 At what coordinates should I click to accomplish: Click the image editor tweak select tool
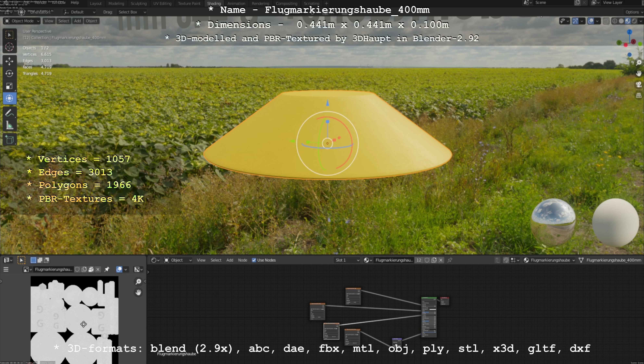point(21,260)
